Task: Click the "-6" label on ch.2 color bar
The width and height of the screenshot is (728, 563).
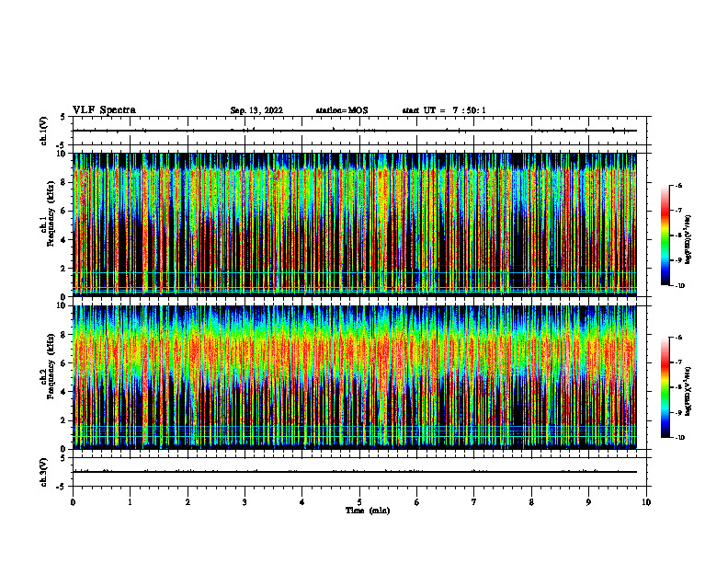Action: coord(678,338)
